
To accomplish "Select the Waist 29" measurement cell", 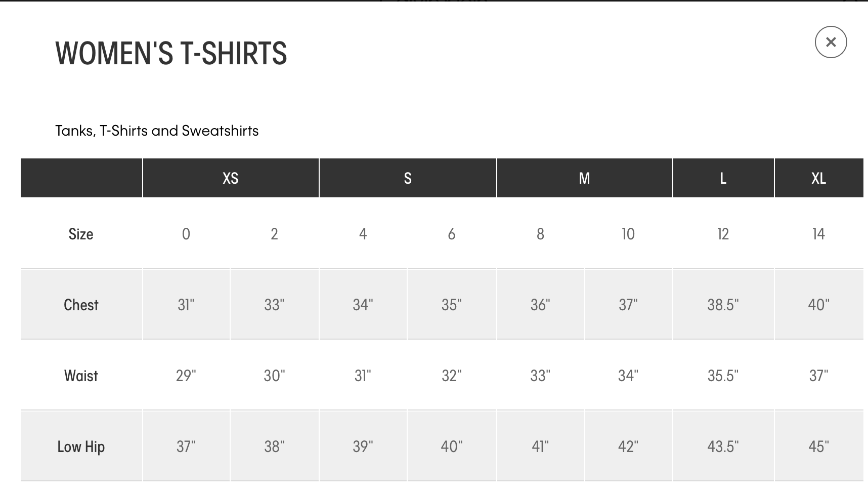I will click(x=186, y=376).
